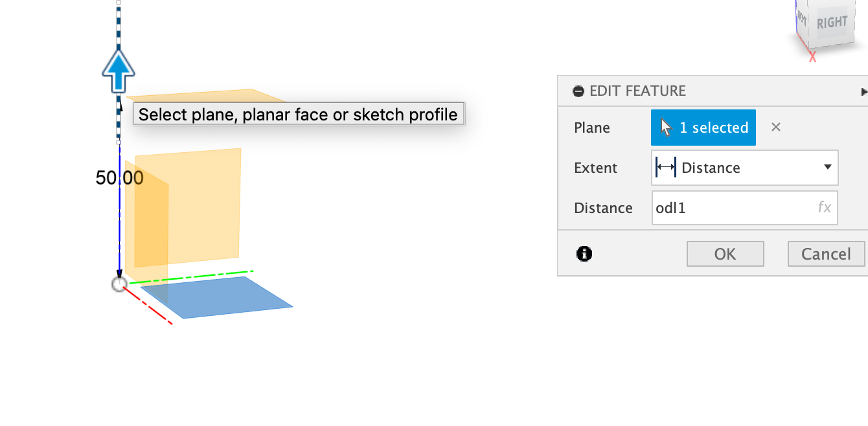This screenshot has width=868, height=426.
Task: Collapse the EDIT FEATURE dialog via minus icon
Action: point(578,91)
